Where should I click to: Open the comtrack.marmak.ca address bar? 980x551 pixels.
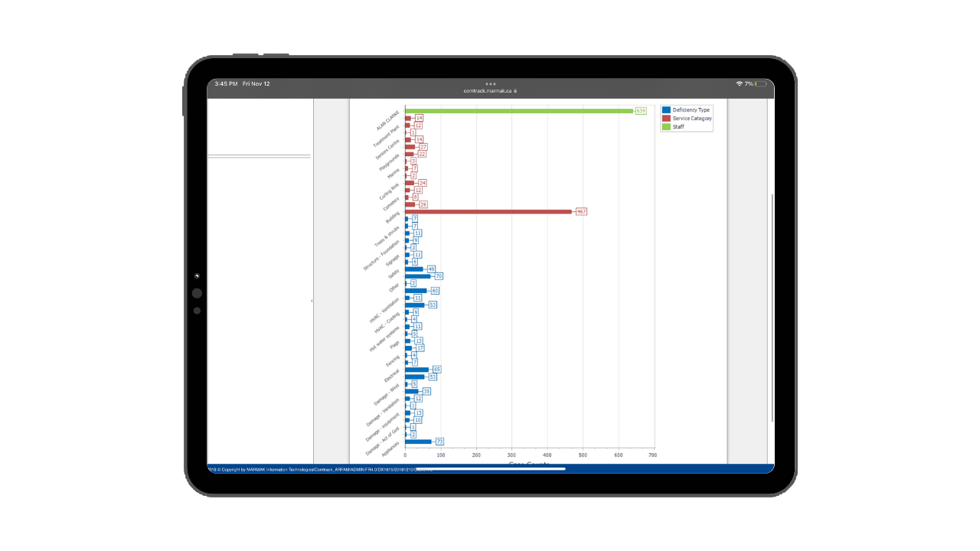[x=488, y=91]
